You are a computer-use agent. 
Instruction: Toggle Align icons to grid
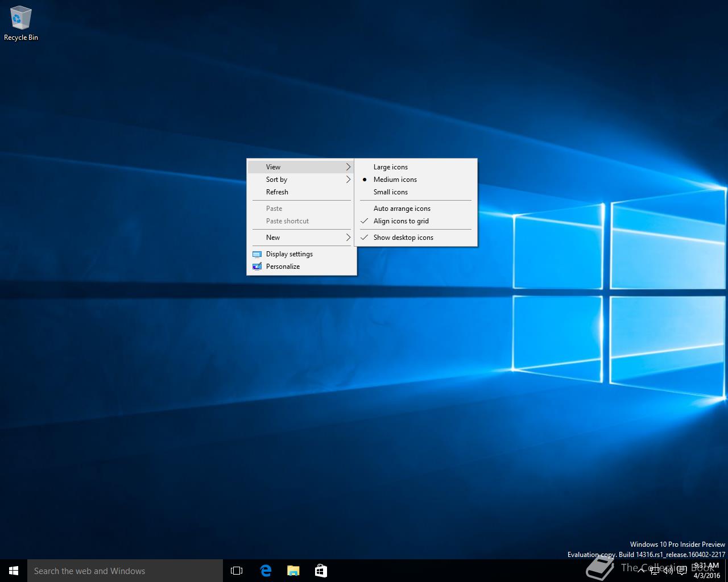tap(416, 221)
